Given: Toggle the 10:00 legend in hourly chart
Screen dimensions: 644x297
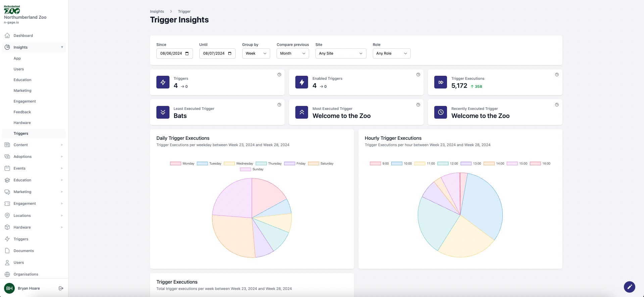Looking at the screenshot, I should (402, 164).
